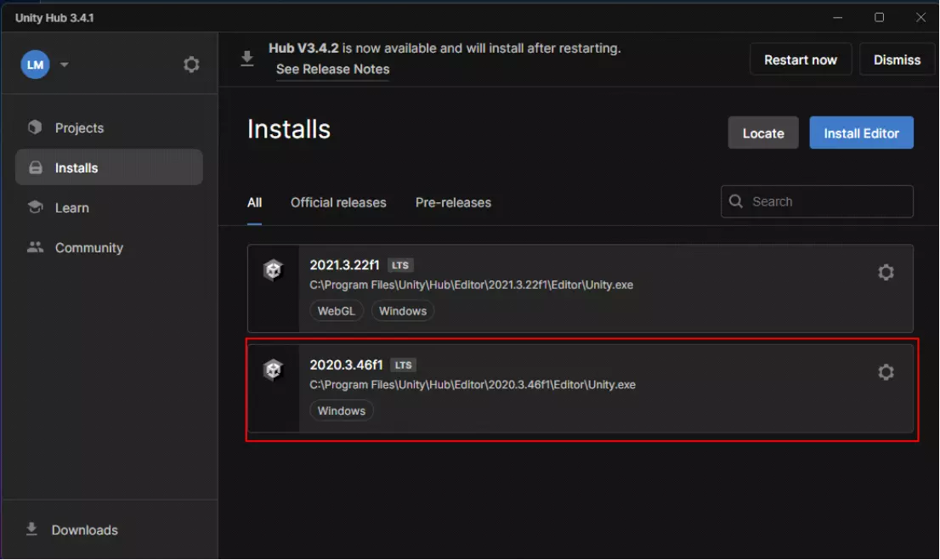Image resolution: width=940 pixels, height=560 pixels.
Task: Close the Unity Hub window
Action: [x=920, y=17]
